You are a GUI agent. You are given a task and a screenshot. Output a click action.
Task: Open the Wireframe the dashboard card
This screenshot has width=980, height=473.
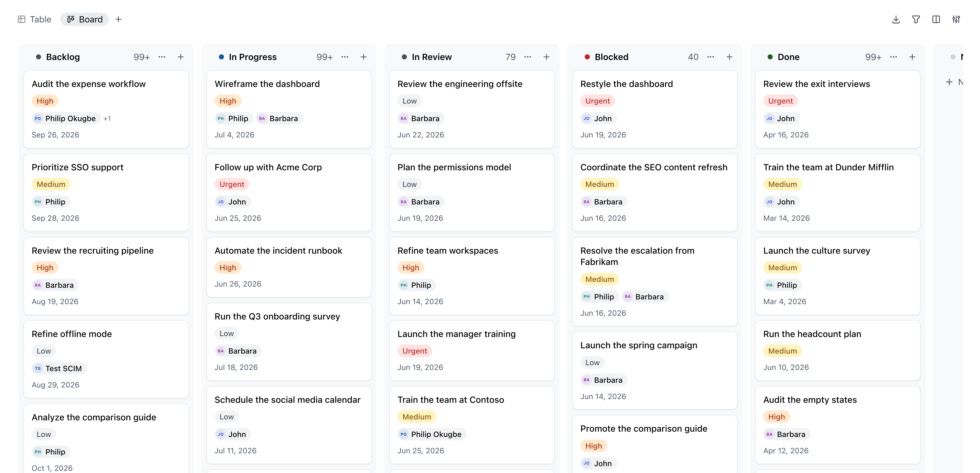click(x=289, y=109)
